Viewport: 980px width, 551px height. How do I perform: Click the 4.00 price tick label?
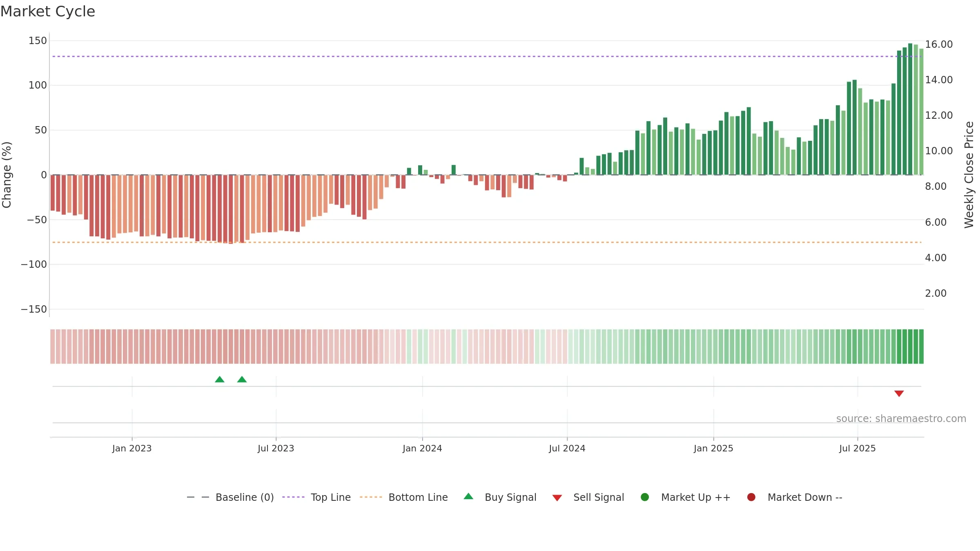click(935, 258)
